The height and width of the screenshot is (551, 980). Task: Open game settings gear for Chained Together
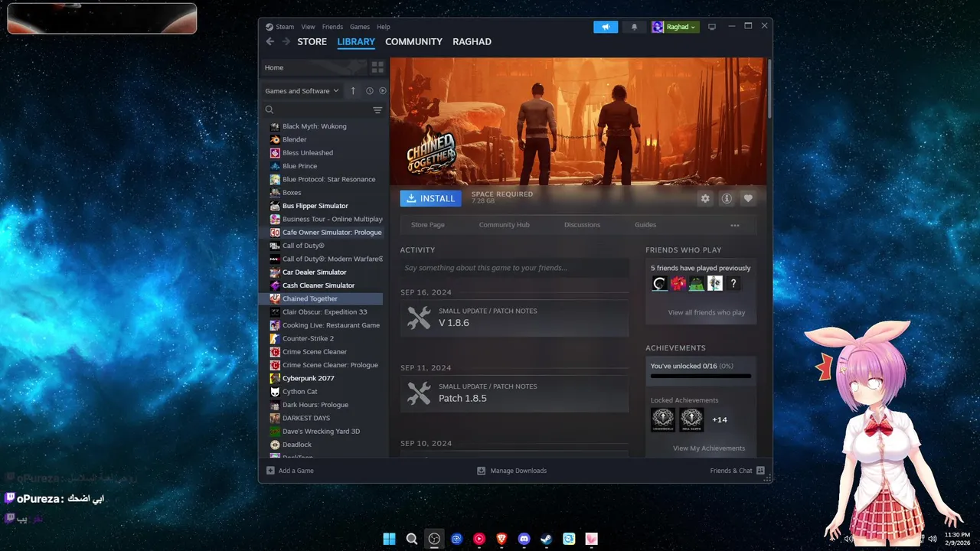point(705,198)
